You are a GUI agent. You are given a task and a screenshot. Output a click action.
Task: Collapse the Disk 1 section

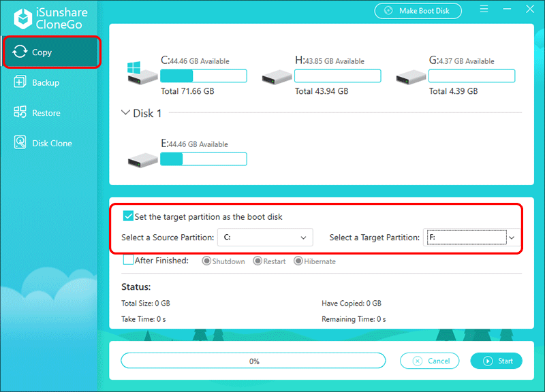pos(125,113)
